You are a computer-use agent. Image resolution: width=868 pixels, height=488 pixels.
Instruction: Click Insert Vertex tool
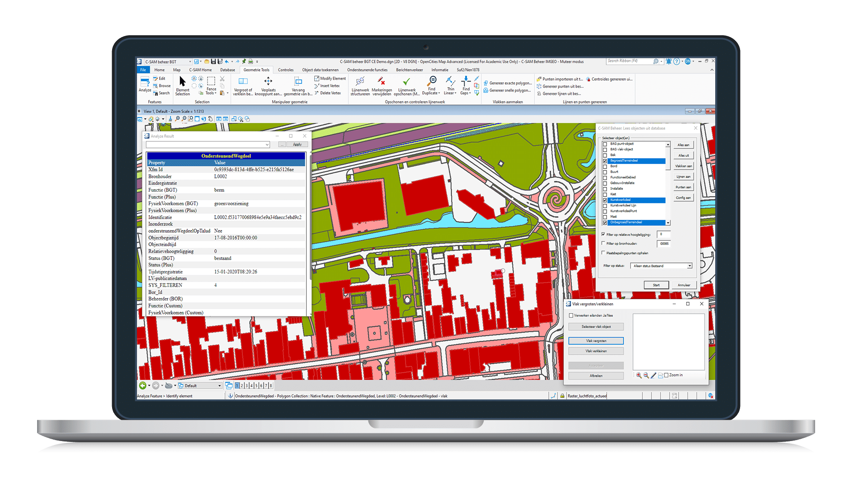coord(327,86)
